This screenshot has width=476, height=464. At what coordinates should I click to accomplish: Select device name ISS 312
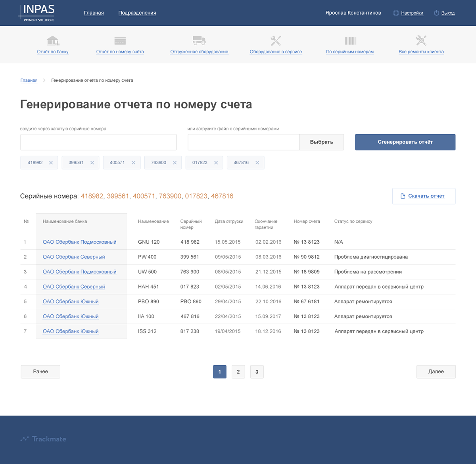point(147,331)
